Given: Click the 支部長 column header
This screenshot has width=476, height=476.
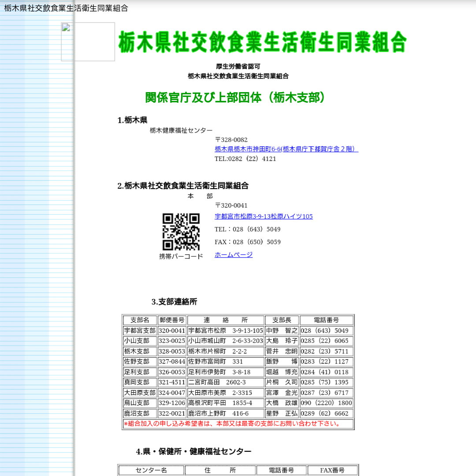Looking at the screenshot, I should [282, 320].
